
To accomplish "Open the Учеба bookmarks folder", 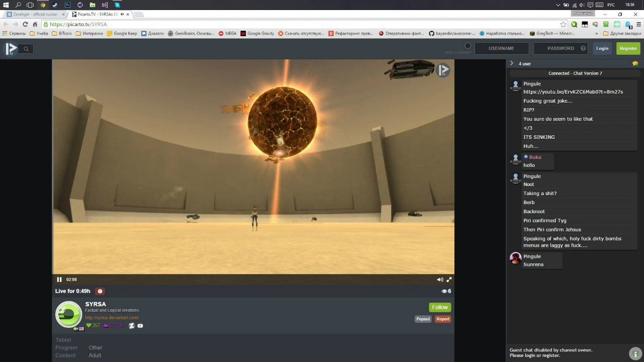I will point(39,34).
